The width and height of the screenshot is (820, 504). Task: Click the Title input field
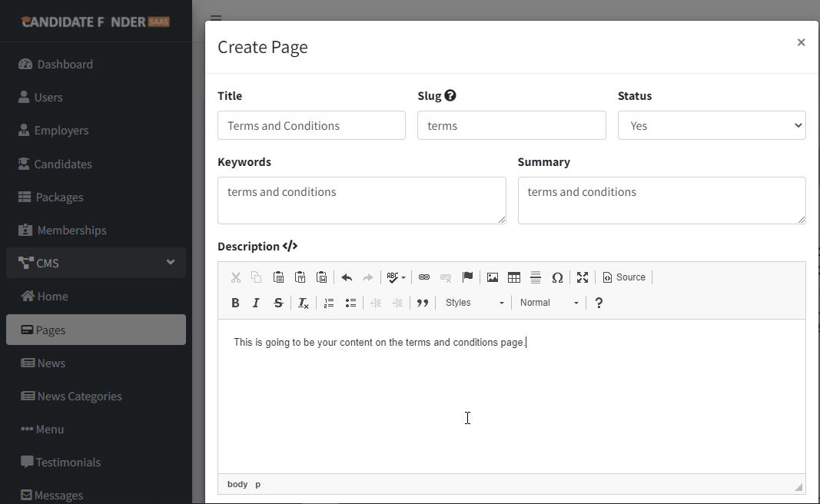(x=311, y=125)
